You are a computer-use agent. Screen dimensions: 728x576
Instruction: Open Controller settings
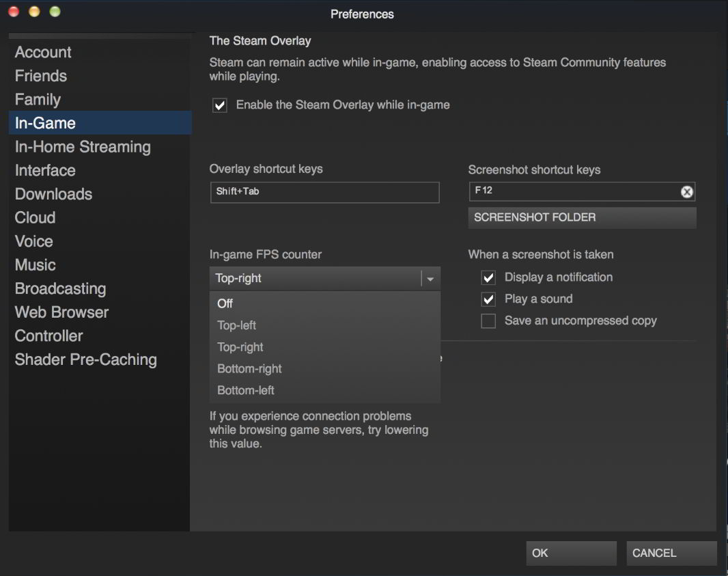[x=100, y=336]
